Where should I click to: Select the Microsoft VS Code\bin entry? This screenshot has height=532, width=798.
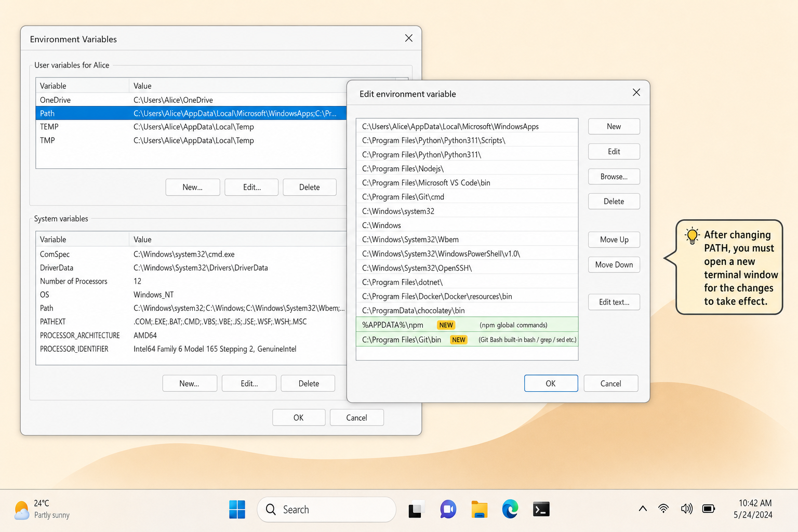(x=467, y=183)
